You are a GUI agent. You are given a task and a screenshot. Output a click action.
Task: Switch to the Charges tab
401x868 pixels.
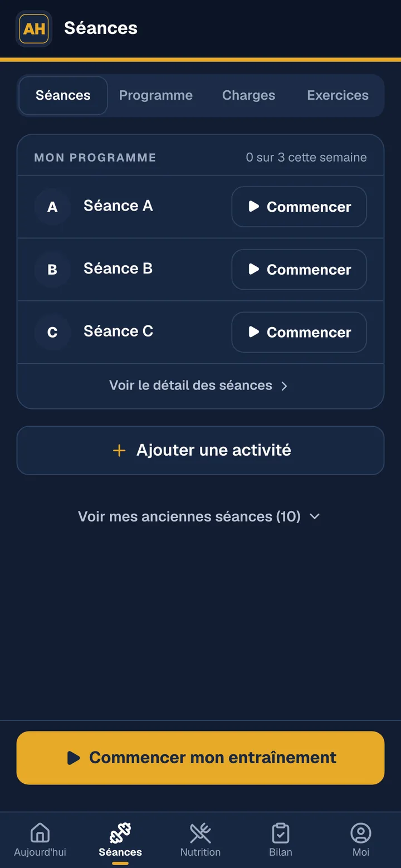(248, 95)
